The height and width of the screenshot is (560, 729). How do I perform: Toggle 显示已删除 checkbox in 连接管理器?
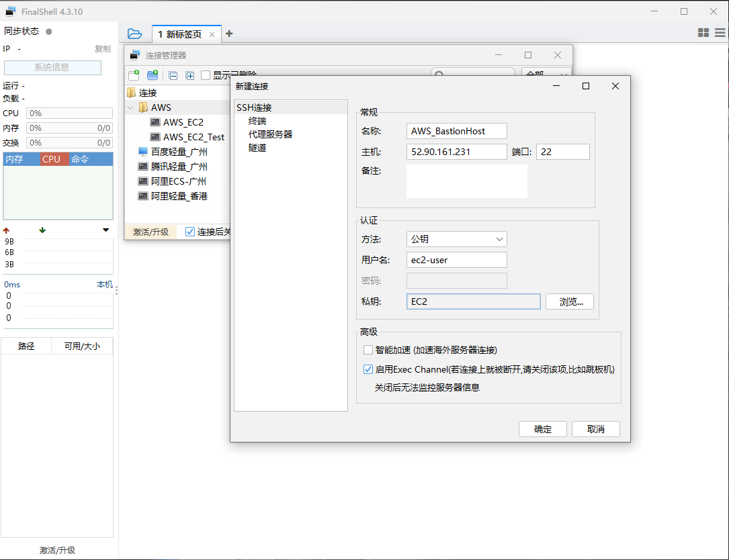coord(206,75)
